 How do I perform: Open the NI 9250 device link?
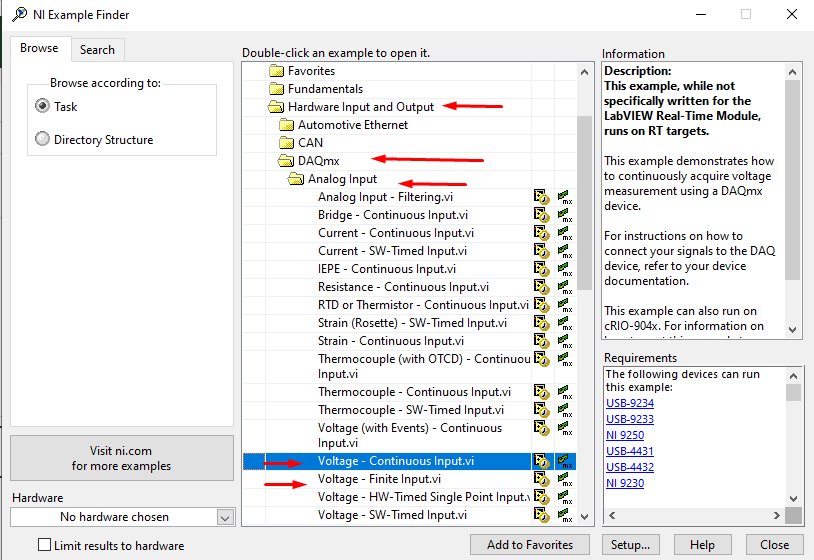pyautogui.click(x=625, y=435)
